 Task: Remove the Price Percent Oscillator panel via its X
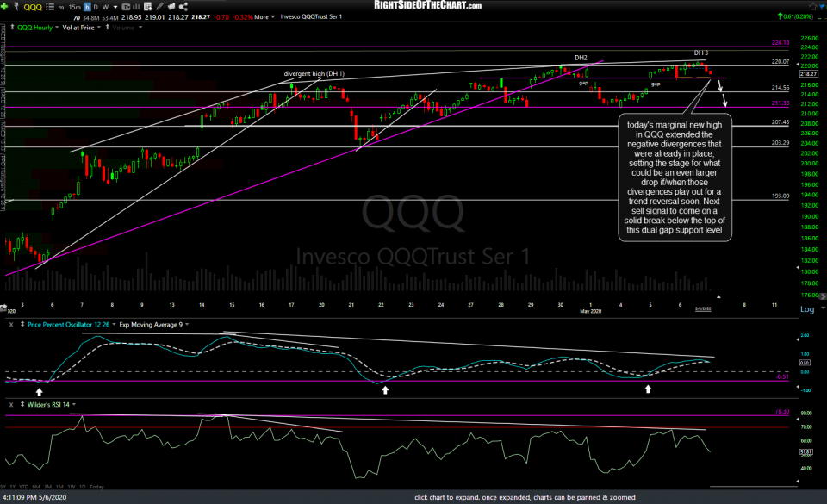[x=11, y=324]
